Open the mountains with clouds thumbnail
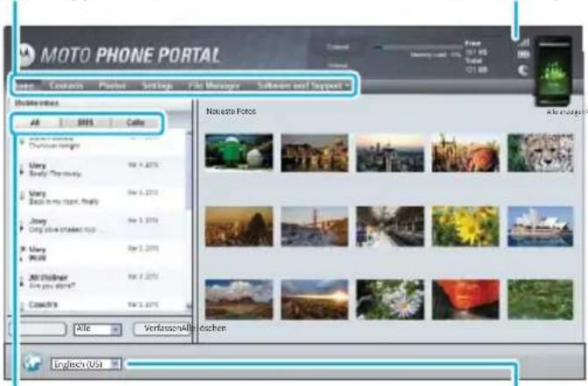 (239, 299)
